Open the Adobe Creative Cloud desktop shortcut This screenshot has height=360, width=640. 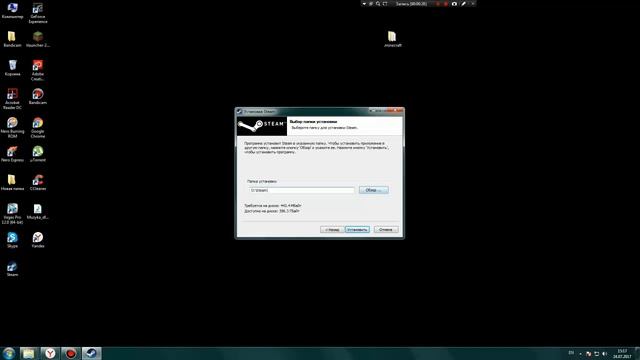pos(38,70)
